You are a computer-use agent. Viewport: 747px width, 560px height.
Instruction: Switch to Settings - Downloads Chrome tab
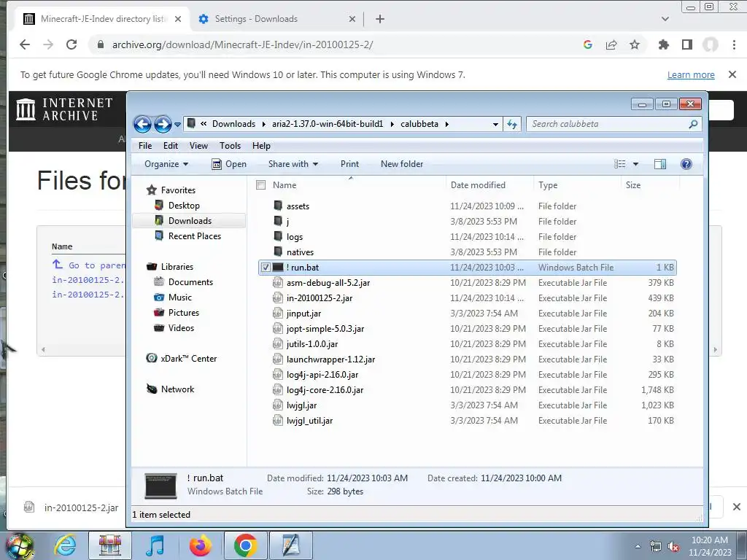click(x=256, y=19)
